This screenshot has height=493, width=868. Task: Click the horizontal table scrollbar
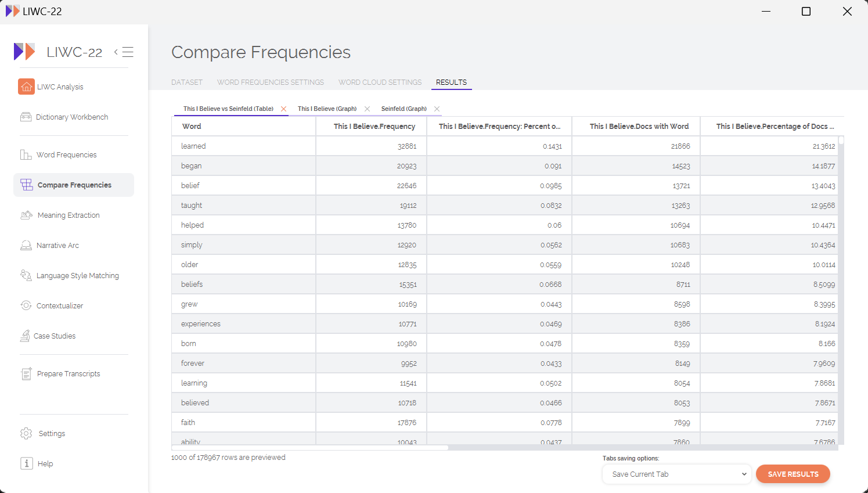click(x=310, y=448)
